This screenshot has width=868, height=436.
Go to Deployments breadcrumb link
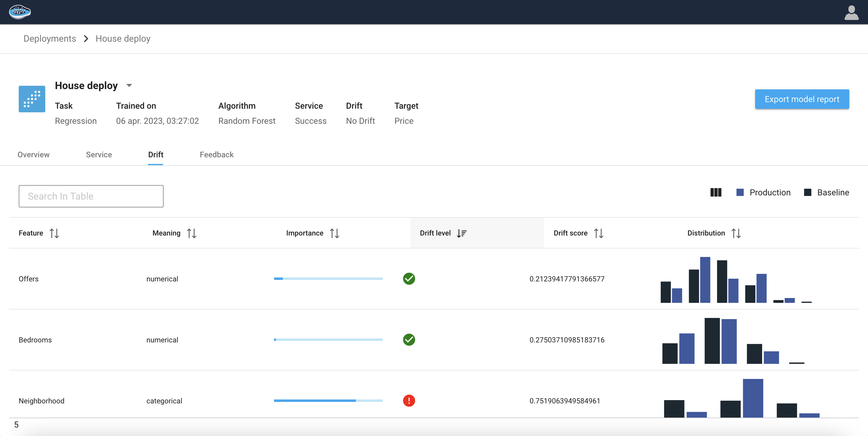(x=49, y=38)
